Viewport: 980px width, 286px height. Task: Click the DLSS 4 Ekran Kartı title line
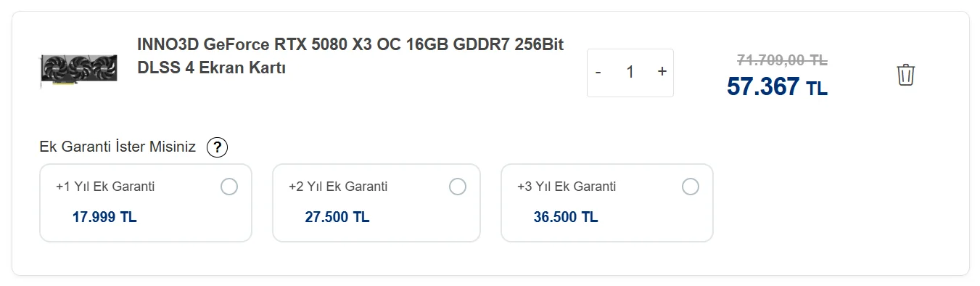tap(211, 69)
